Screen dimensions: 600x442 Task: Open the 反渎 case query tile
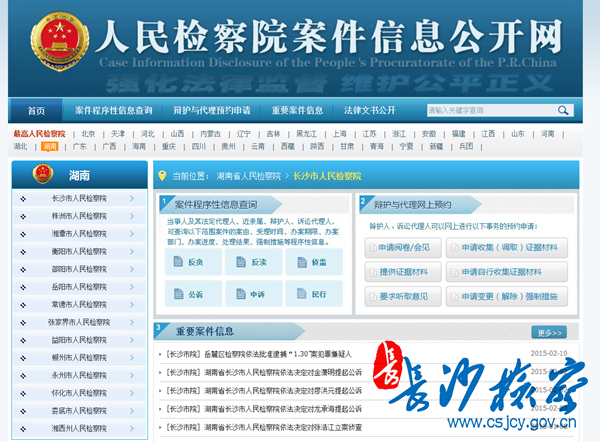click(241, 262)
